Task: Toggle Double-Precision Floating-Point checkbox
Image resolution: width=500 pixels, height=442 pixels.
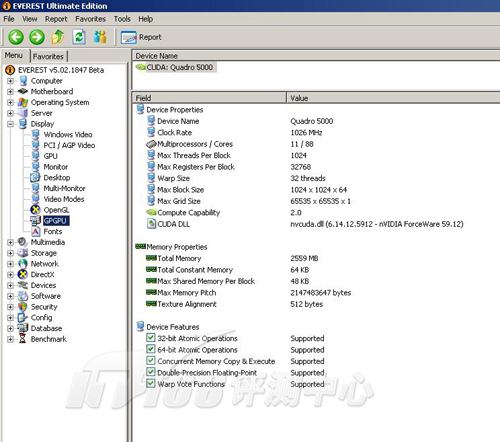Action: click(x=151, y=372)
